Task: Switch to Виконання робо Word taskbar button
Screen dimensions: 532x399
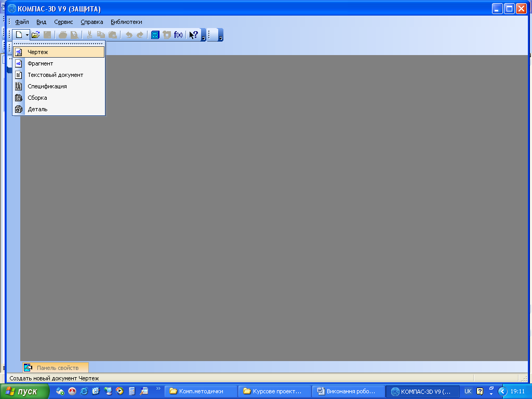Action: (x=349, y=391)
